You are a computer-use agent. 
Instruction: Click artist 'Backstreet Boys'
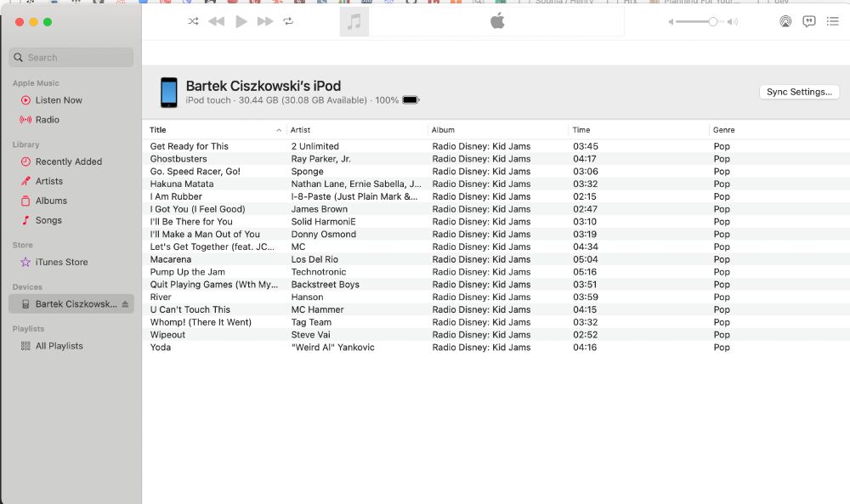[326, 285]
